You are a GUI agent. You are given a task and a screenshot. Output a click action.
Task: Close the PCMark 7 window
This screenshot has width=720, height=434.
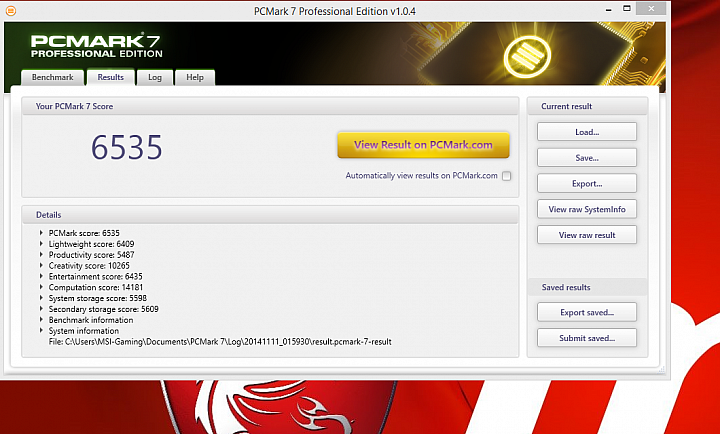[x=652, y=9]
